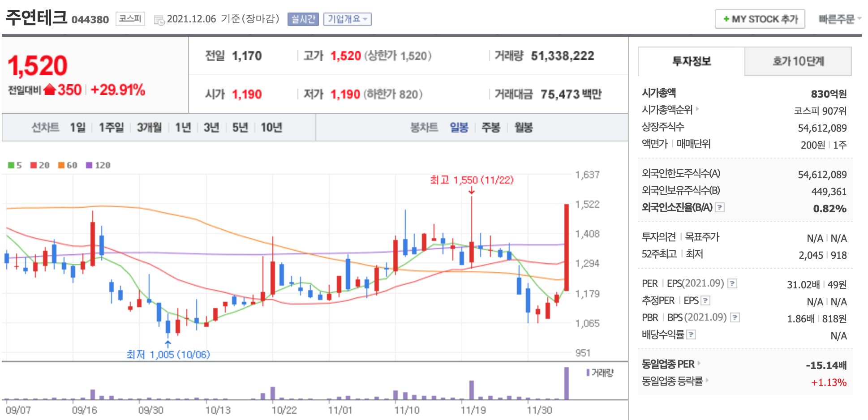Click the 전일 1,170 value
This screenshot has width=868, height=420.
[x=247, y=56]
